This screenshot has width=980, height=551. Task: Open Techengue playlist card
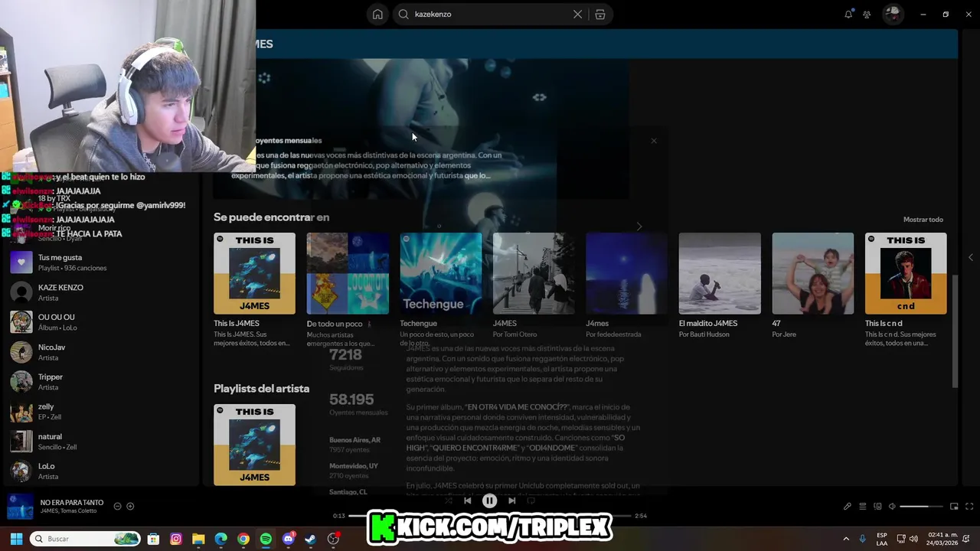click(x=441, y=290)
